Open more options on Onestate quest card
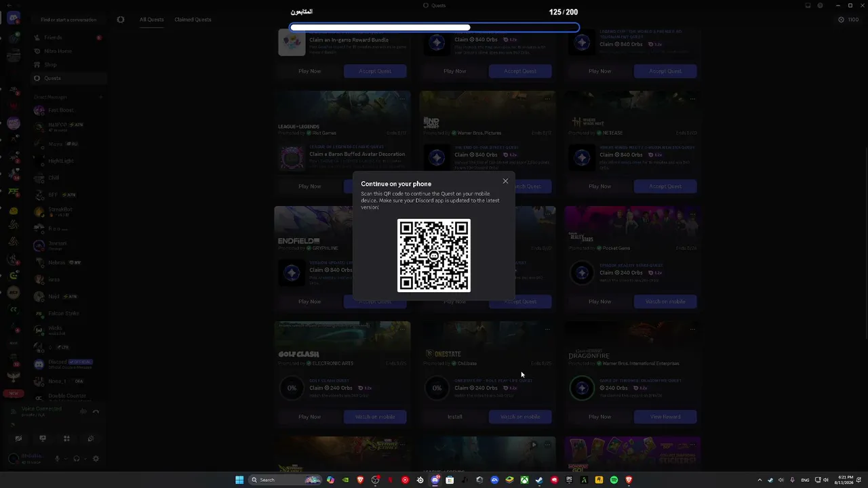The image size is (868, 488). [547, 329]
